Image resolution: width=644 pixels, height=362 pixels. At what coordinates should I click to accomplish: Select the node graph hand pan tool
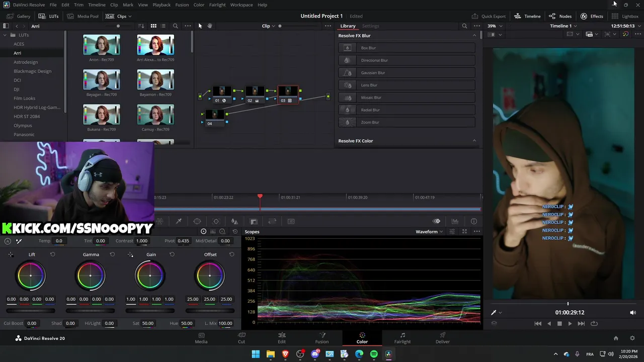(210, 26)
